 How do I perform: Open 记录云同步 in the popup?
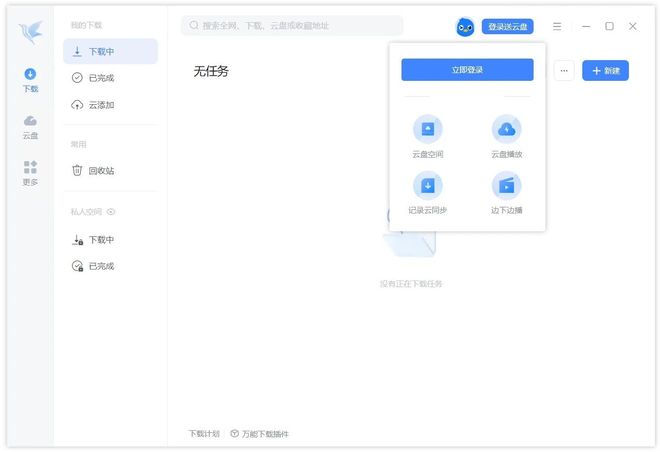click(x=428, y=193)
